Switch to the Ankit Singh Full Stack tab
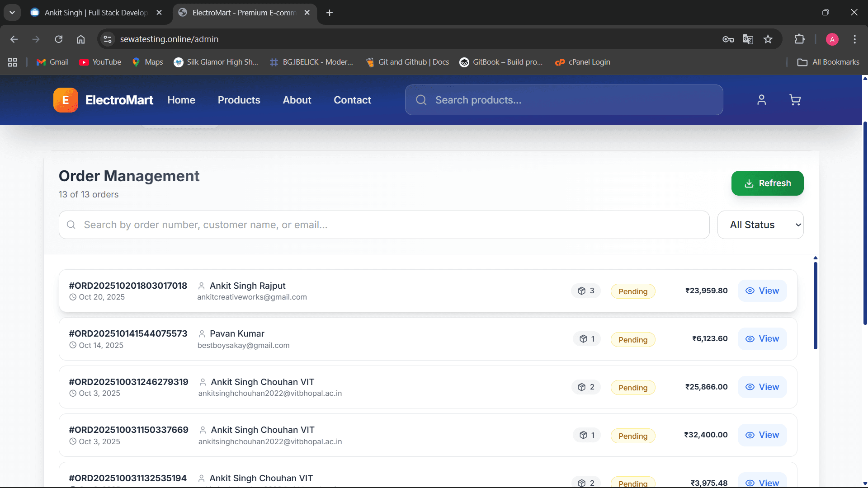The height and width of the screenshot is (488, 868). tap(96, 13)
